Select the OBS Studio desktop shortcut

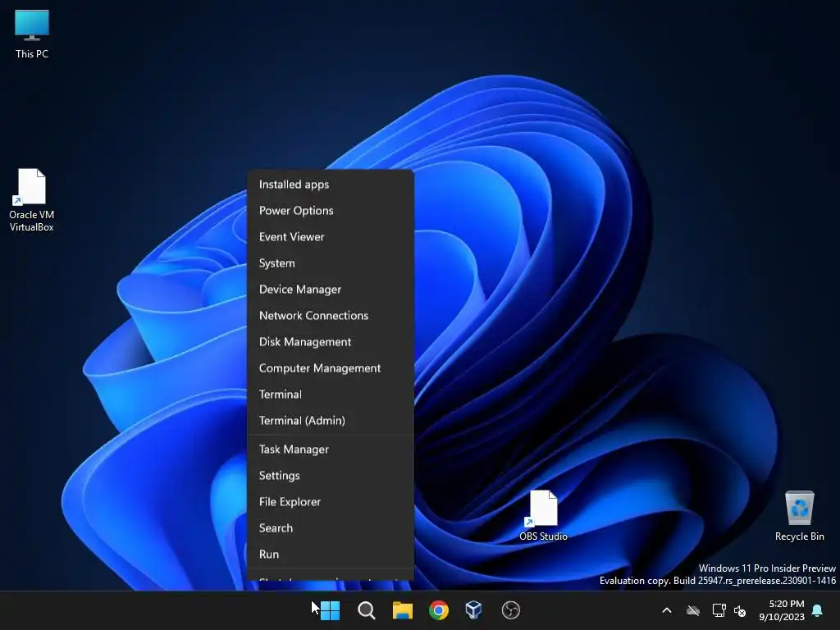point(543,515)
